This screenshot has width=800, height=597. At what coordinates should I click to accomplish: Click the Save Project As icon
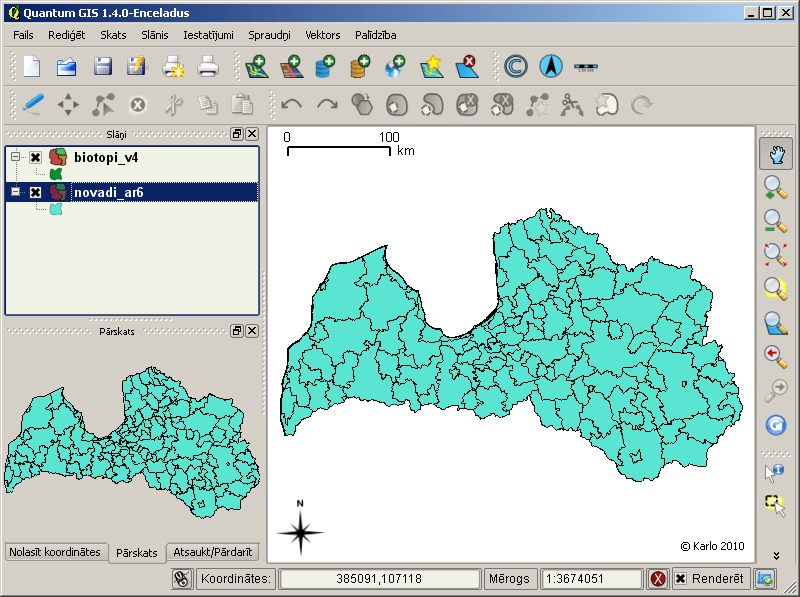pyautogui.click(x=136, y=67)
